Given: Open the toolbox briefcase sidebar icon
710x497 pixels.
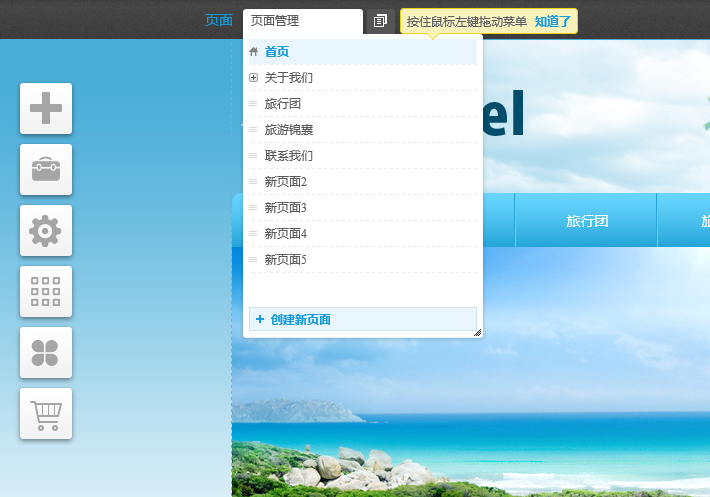Looking at the screenshot, I should [x=46, y=170].
